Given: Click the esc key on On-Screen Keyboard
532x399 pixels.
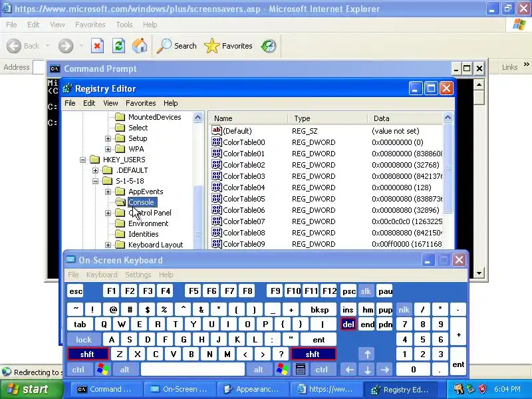Looking at the screenshot, I should tap(76, 291).
